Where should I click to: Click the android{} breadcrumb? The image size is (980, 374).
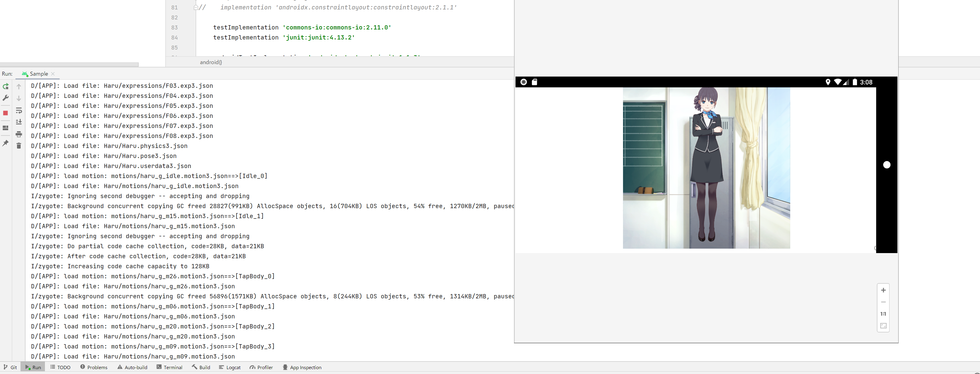pos(211,62)
